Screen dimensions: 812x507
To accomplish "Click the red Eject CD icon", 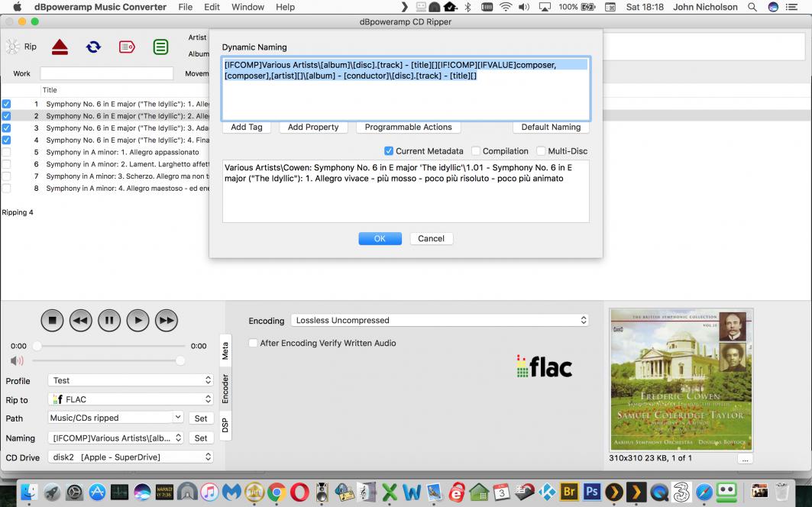I will (60, 47).
